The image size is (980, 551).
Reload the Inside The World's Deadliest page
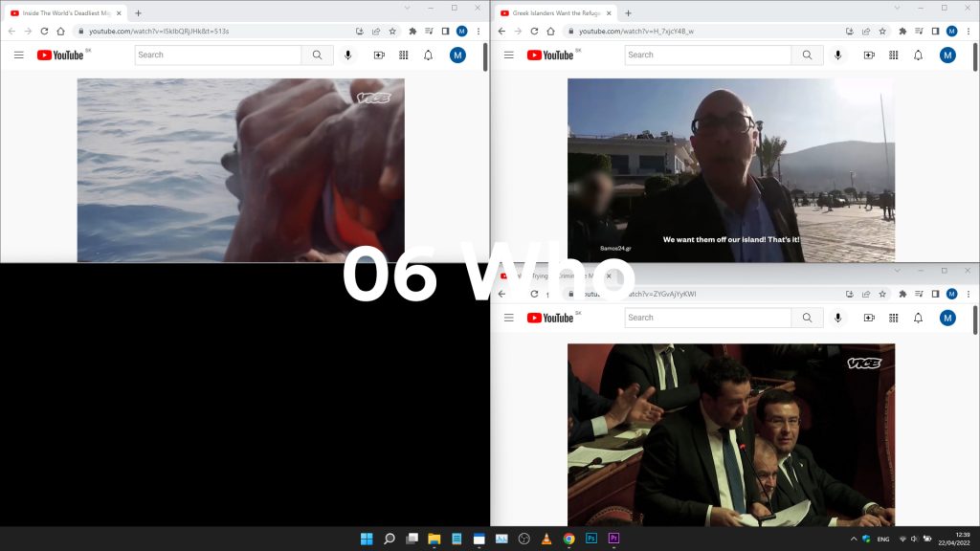tap(44, 32)
